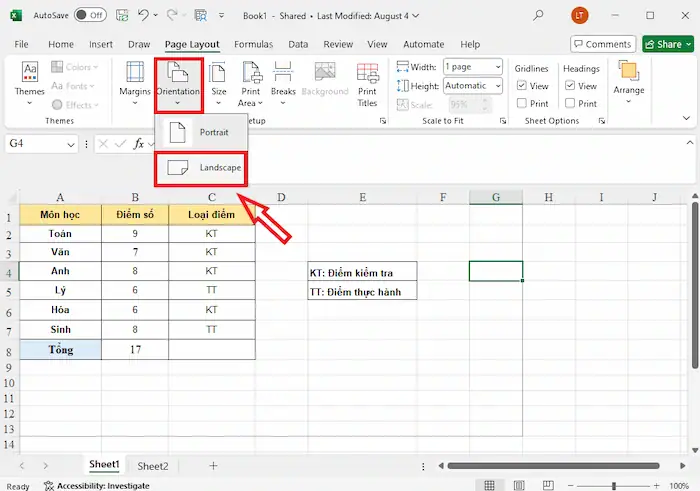Toggle Gridlines View checkbox
Viewport: 700px width, 491px height.
(x=522, y=86)
